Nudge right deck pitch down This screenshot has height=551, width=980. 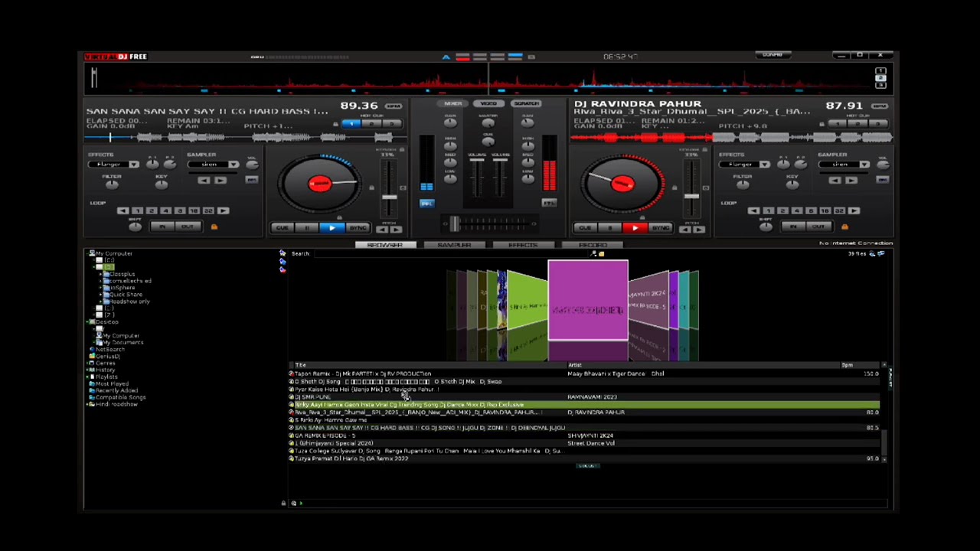685,229
